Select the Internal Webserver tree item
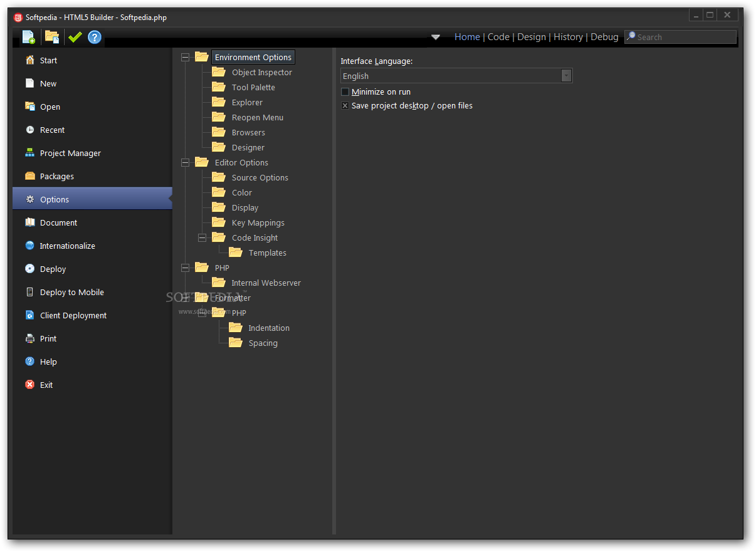This screenshot has height=552, width=756. (x=266, y=283)
